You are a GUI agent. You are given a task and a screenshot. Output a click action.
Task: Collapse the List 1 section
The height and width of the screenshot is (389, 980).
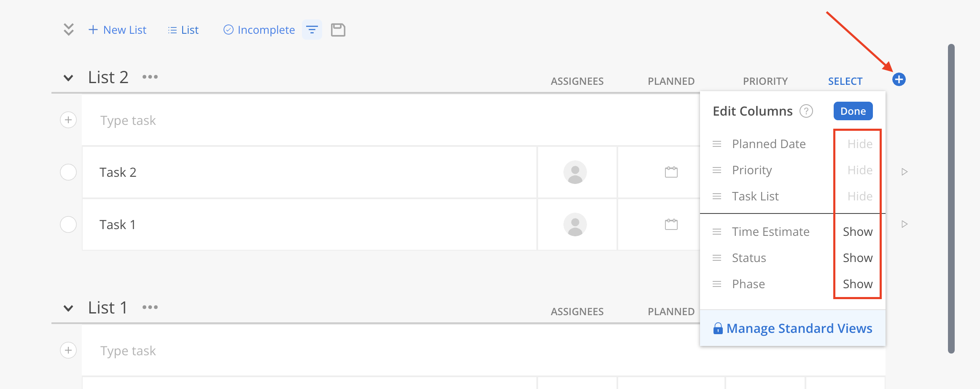68,308
